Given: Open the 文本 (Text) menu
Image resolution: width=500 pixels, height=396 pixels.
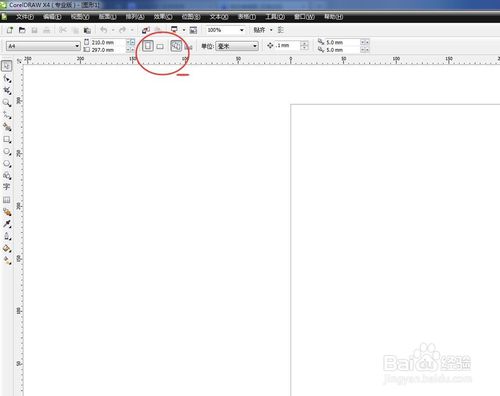Looking at the screenshot, I should [219, 17].
